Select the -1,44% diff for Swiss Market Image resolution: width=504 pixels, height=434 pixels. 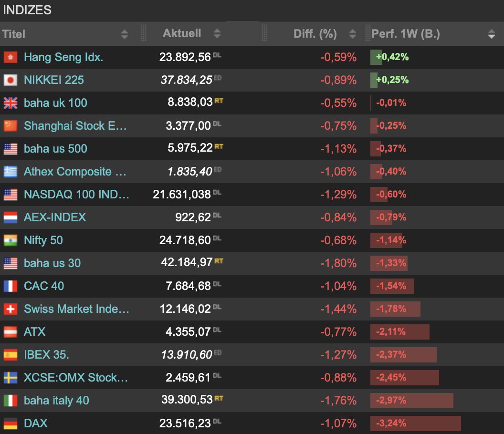338,309
